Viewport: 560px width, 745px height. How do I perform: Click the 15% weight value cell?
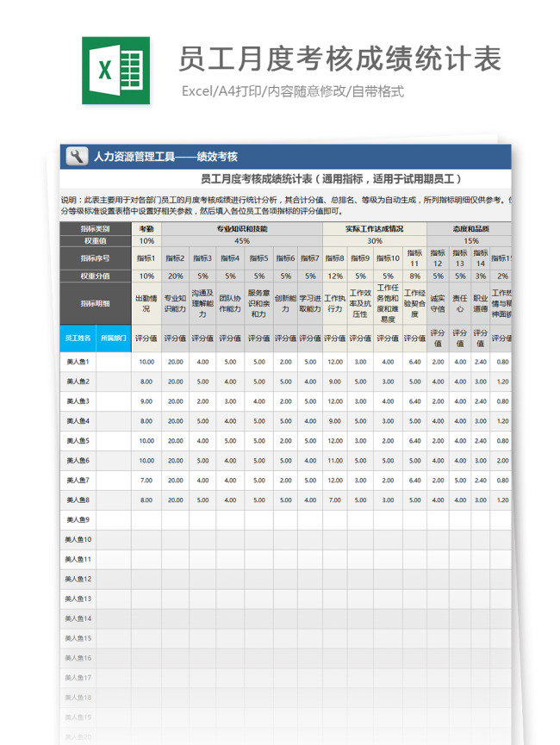[x=470, y=241]
